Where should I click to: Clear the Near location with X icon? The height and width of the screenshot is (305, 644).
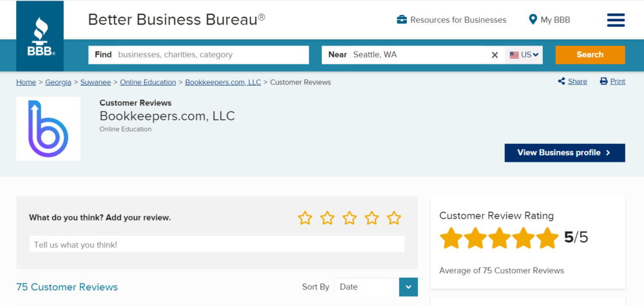[495, 55]
